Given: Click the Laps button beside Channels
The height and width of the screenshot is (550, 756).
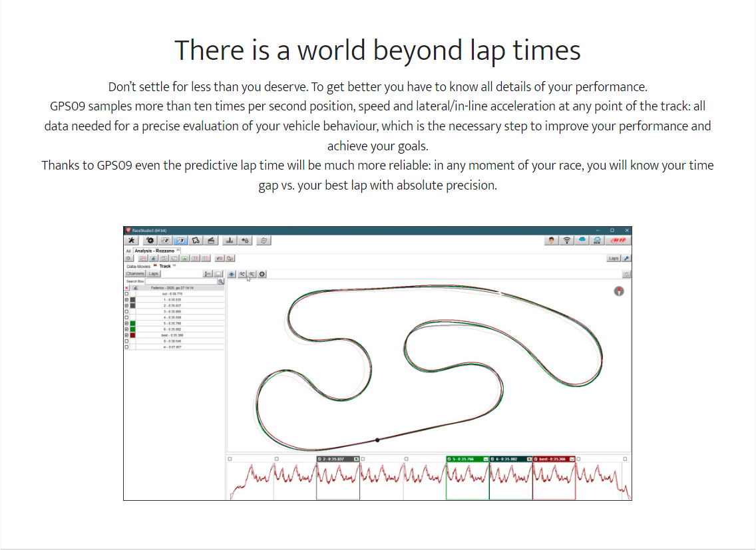Looking at the screenshot, I should click(x=154, y=274).
